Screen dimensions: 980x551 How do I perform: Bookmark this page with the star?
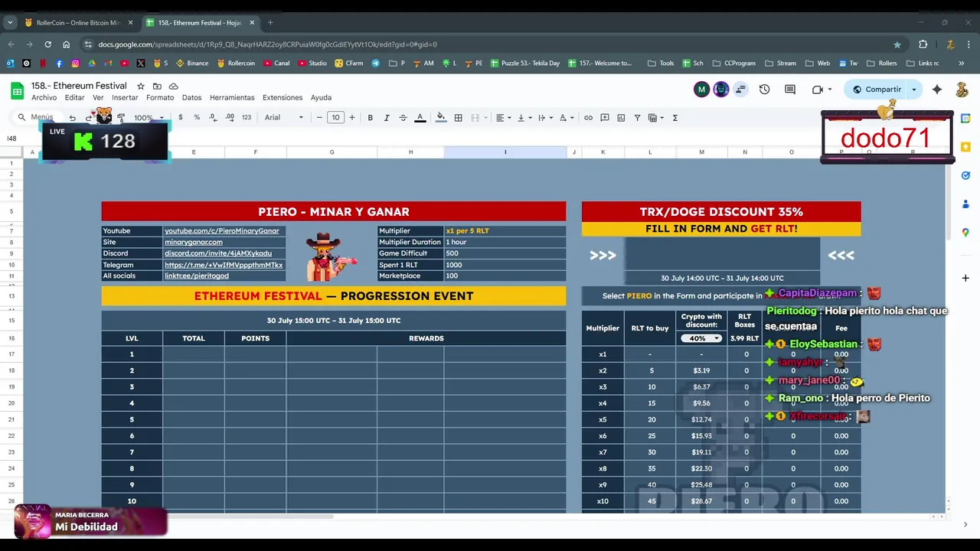897,44
